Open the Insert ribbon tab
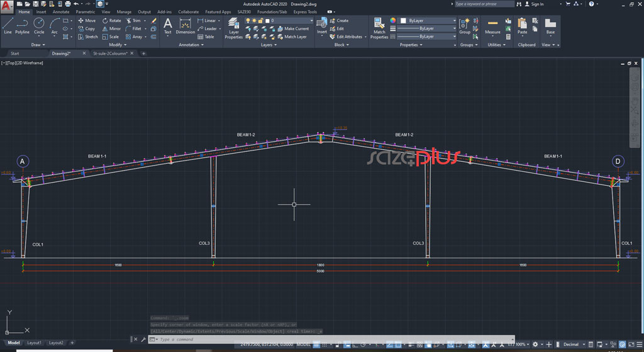This screenshot has height=352, width=644. coord(41,12)
